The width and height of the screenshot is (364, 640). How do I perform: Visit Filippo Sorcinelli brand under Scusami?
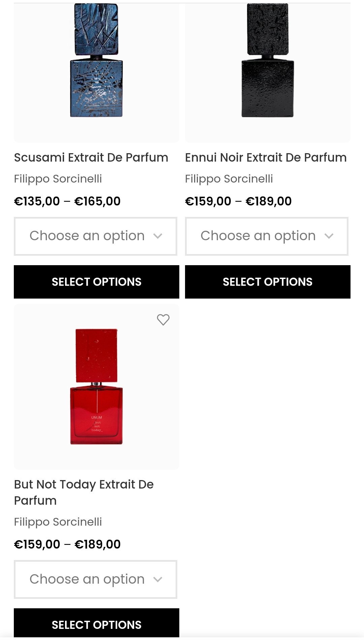click(x=58, y=179)
